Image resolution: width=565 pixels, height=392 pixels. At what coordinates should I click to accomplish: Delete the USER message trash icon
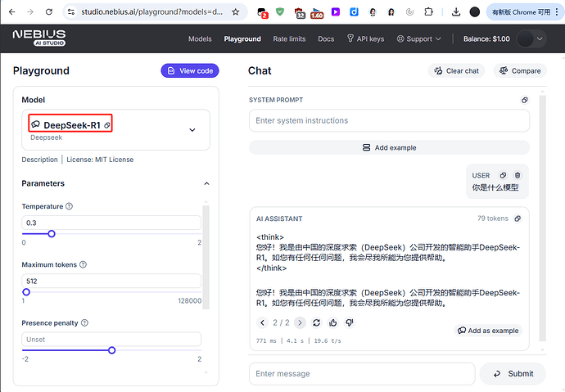click(518, 175)
